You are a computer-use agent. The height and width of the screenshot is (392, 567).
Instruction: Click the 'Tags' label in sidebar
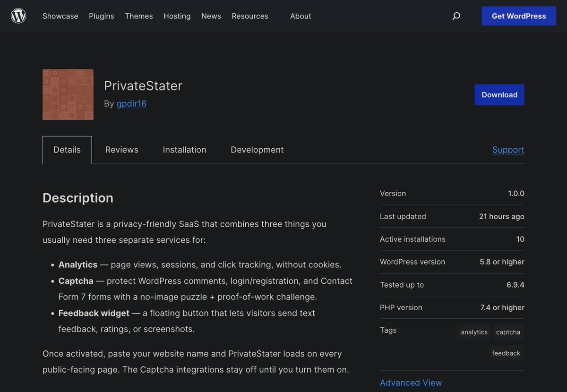[x=388, y=330]
